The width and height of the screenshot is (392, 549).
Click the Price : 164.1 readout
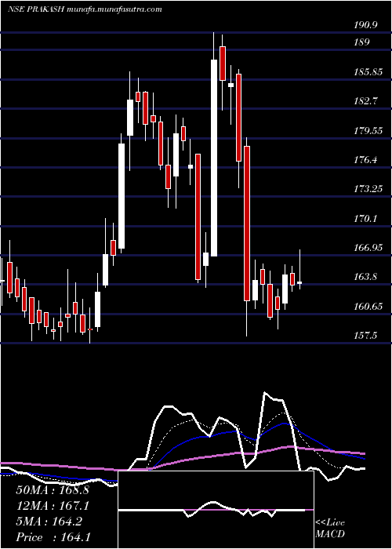(x=53, y=537)
